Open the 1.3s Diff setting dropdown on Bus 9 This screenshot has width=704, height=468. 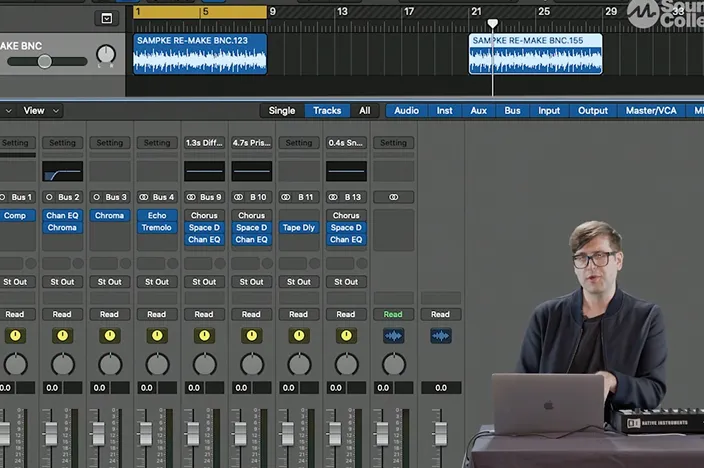204,143
